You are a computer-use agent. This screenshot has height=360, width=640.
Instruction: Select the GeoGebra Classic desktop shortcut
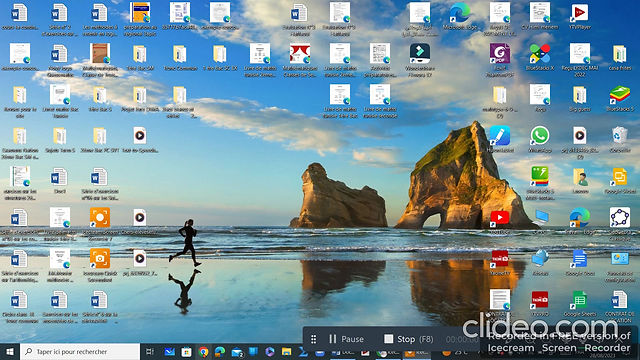620,224
